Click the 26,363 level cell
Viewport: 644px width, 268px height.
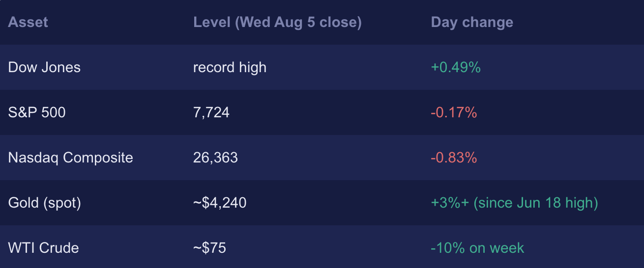(x=215, y=158)
